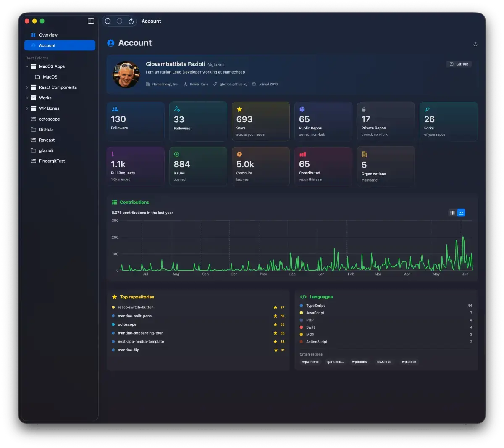Click the add (plus) toolbar icon
Viewport: 504px width, 448px height.
108,21
